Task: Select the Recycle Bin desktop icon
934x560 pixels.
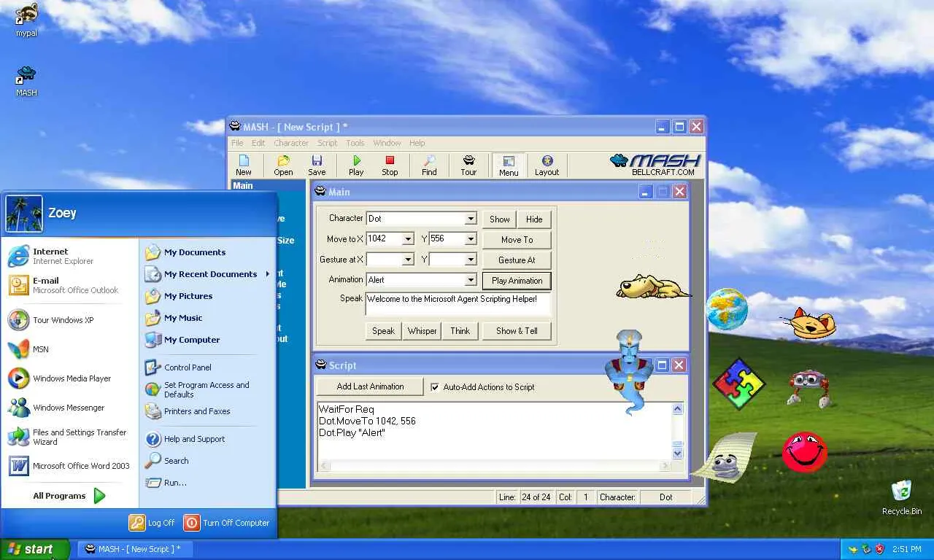Action: [901, 497]
